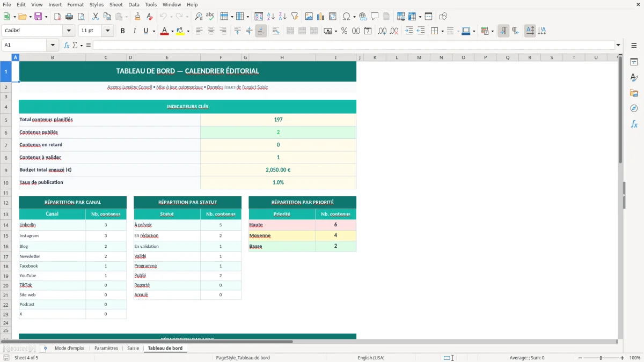Open Borders dropdown arrow
This screenshot has height=362, width=644.
coord(442,31)
